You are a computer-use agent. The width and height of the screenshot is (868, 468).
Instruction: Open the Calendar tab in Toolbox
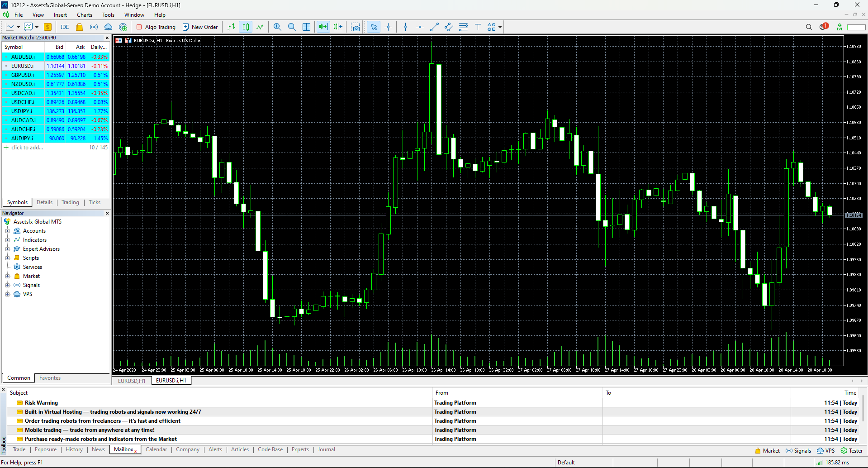click(x=156, y=449)
